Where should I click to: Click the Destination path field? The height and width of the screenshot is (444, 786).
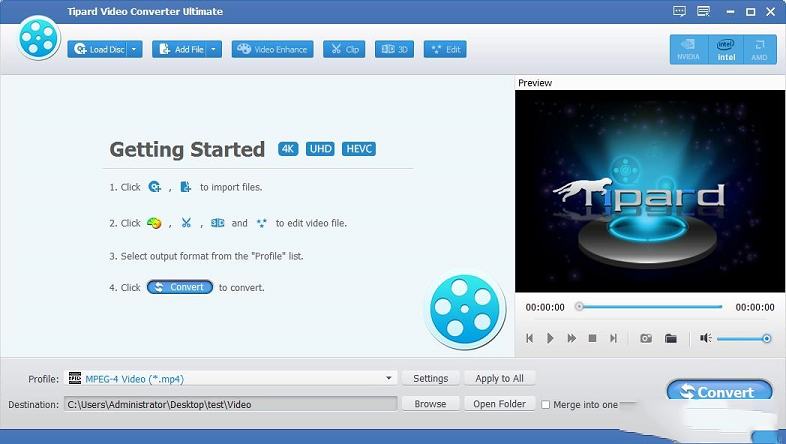point(230,404)
